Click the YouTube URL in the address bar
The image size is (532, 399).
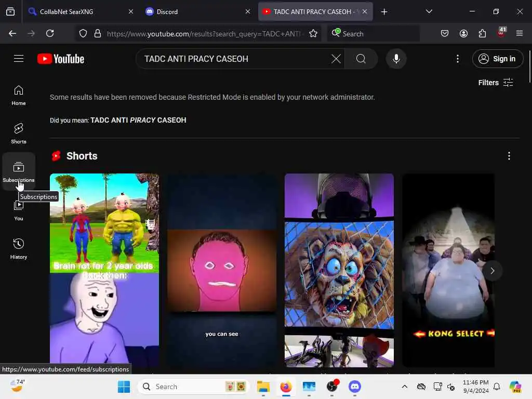(203, 34)
